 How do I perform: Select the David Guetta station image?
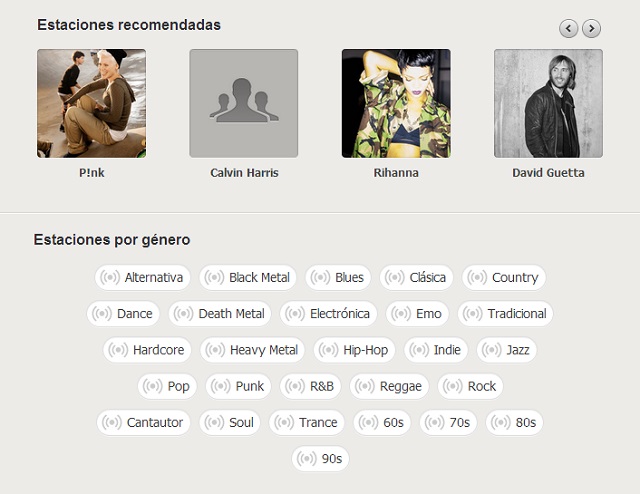[x=548, y=103]
